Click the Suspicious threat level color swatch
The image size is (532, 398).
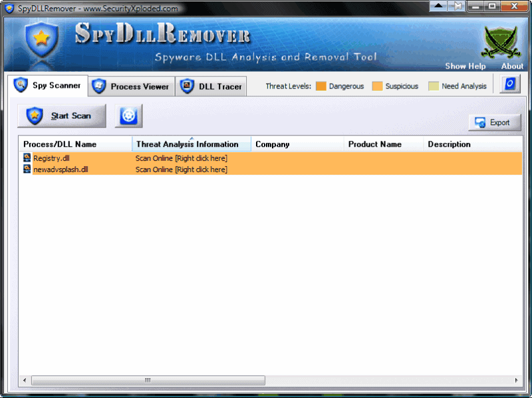[x=377, y=86]
